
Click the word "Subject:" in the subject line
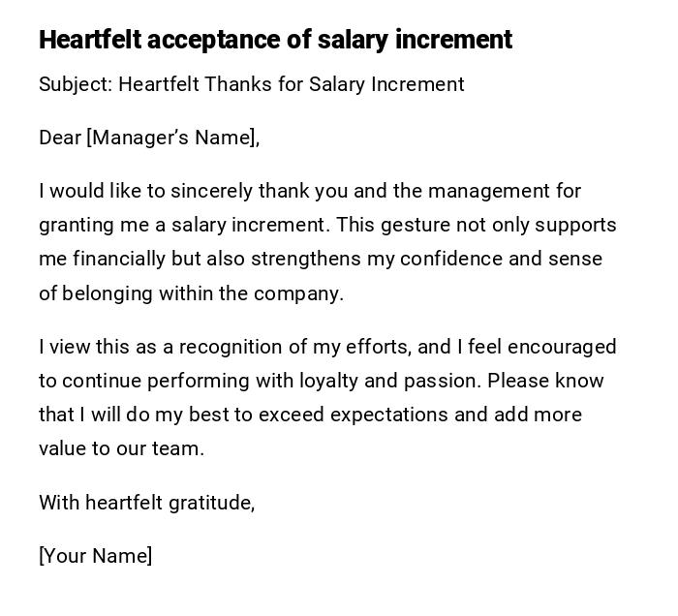click(x=76, y=85)
